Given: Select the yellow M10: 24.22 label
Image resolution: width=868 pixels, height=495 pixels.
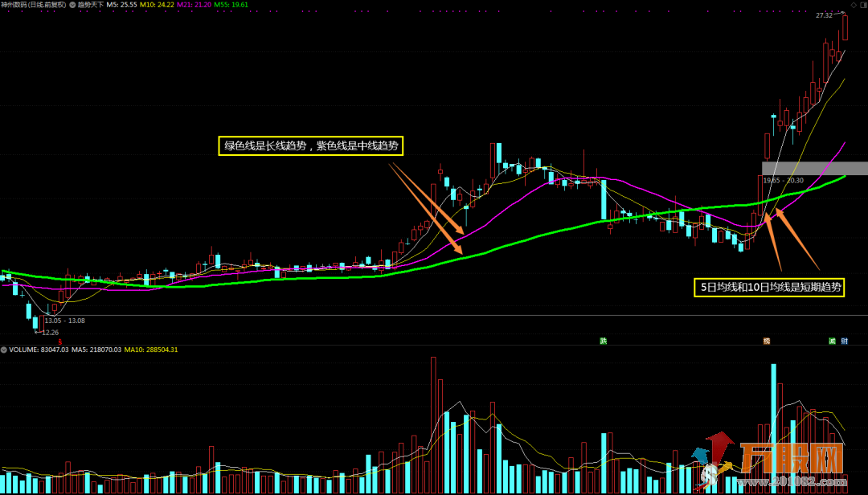Looking at the screenshot, I should [157, 5].
